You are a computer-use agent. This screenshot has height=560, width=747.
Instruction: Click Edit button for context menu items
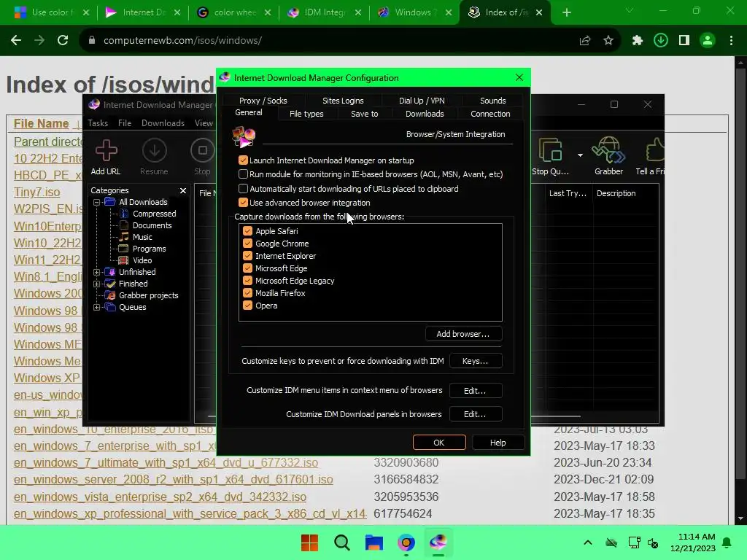475,391
